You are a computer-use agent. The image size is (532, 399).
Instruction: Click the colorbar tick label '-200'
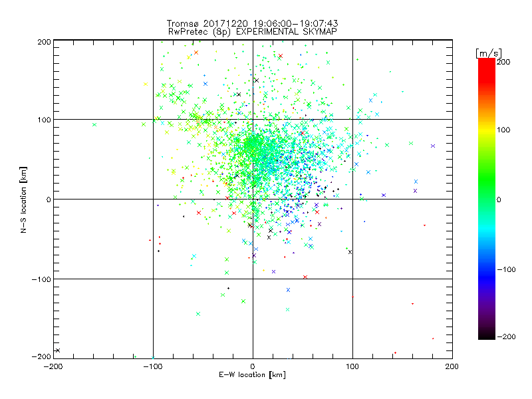(506, 336)
